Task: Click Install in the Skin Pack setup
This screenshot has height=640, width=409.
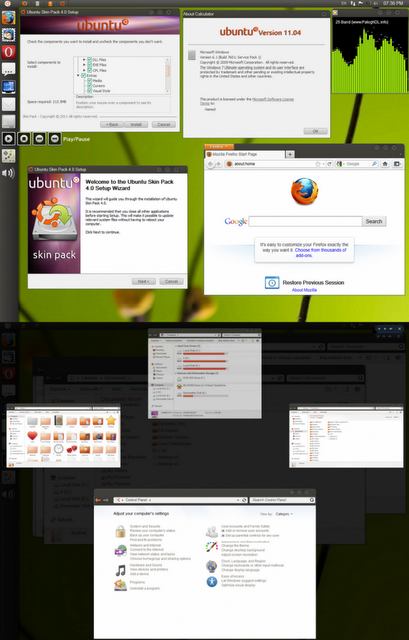Action: pos(136,124)
